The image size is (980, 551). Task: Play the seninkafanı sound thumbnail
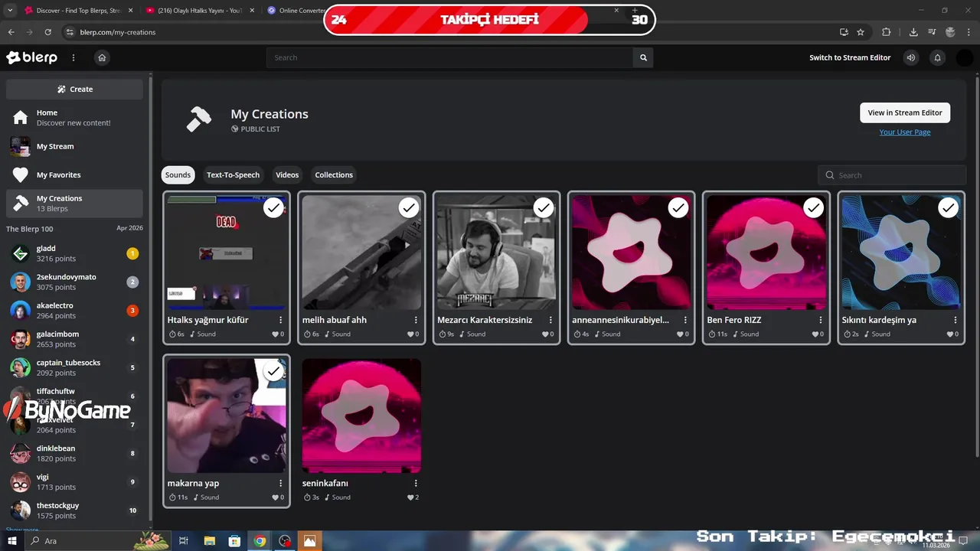coord(361,416)
